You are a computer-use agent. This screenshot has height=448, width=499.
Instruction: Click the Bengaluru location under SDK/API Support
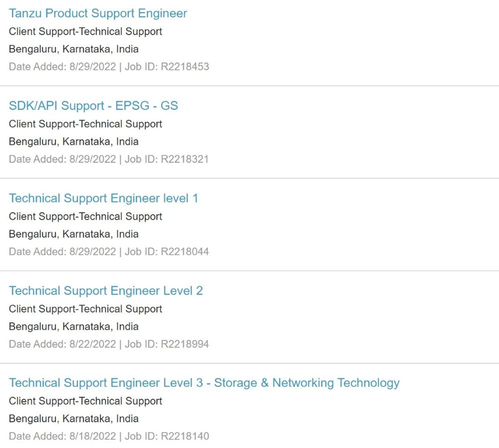click(74, 142)
